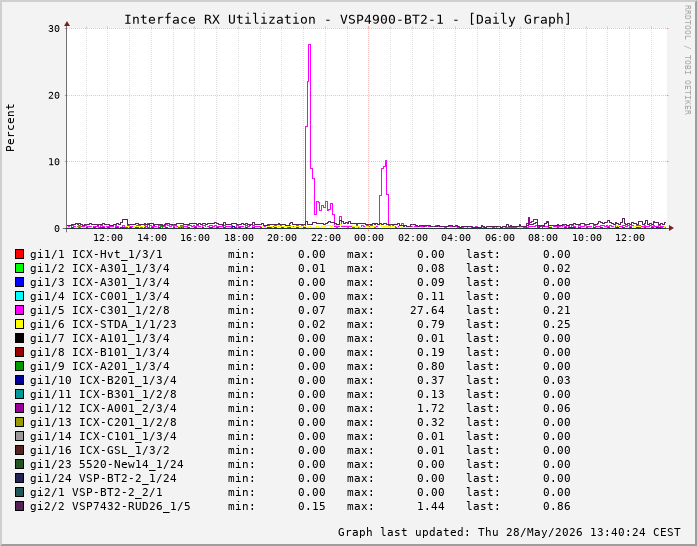Click the legend label gi1/6 ICX-STDA_1/1/23

tap(103, 324)
